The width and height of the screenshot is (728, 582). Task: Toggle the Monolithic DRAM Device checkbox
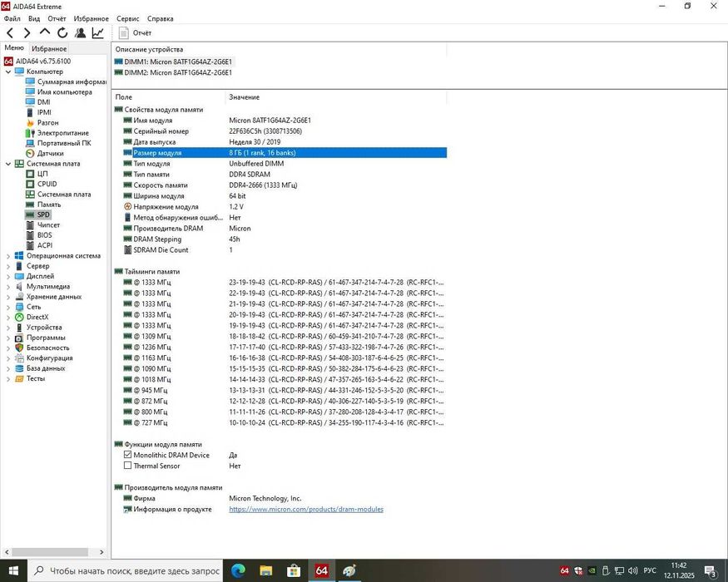point(127,455)
